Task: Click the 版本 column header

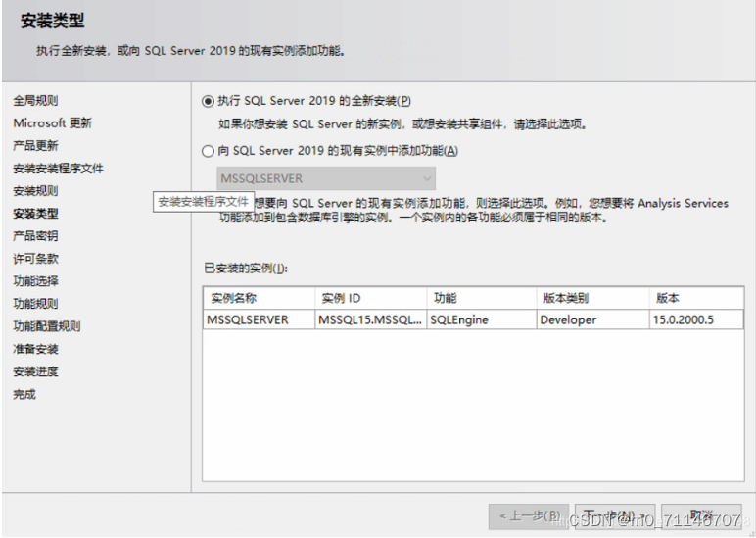Action: pos(696,298)
